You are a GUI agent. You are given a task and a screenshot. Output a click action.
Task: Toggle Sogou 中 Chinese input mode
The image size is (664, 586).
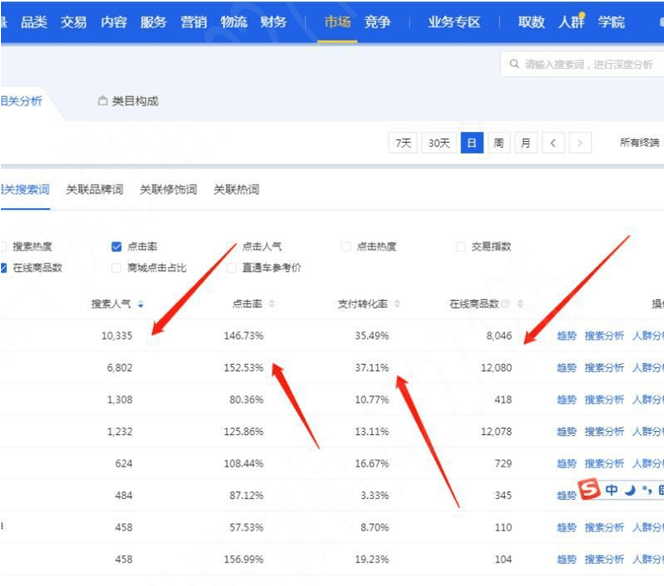pyautogui.click(x=611, y=490)
